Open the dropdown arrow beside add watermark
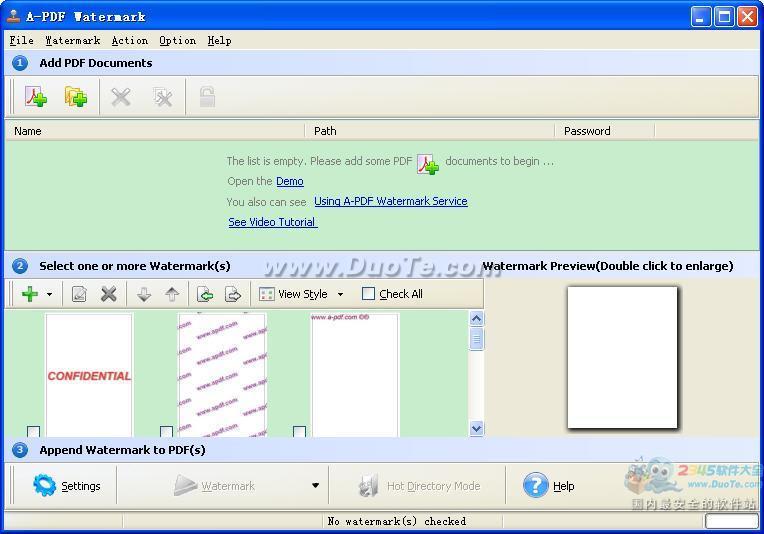 (49, 295)
